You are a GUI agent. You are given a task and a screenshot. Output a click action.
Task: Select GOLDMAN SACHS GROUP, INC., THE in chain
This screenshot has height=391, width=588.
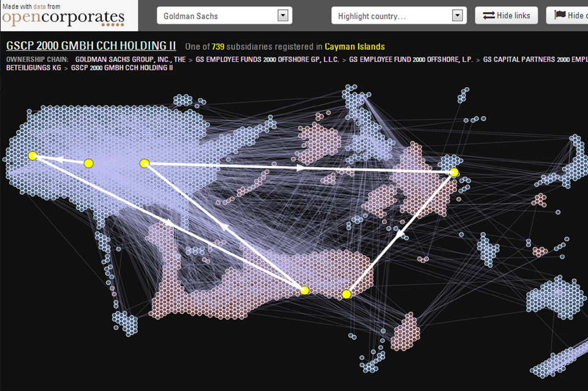click(130, 59)
